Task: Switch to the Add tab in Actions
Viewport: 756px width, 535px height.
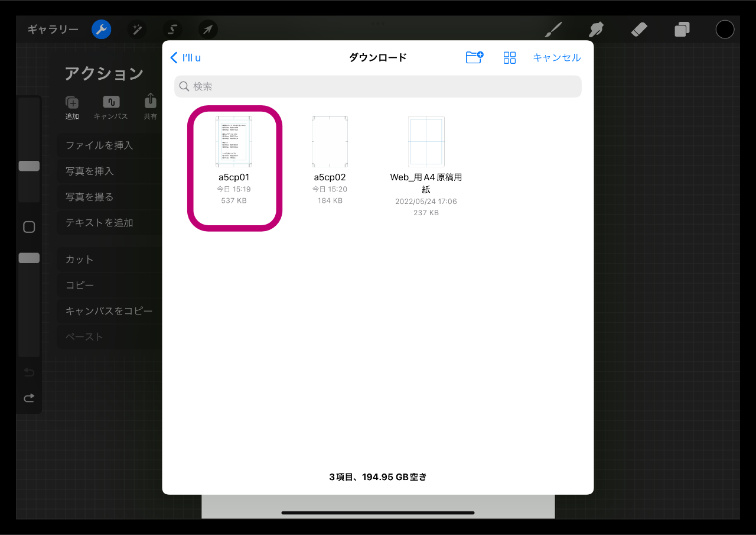Action: tap(72, 107)
